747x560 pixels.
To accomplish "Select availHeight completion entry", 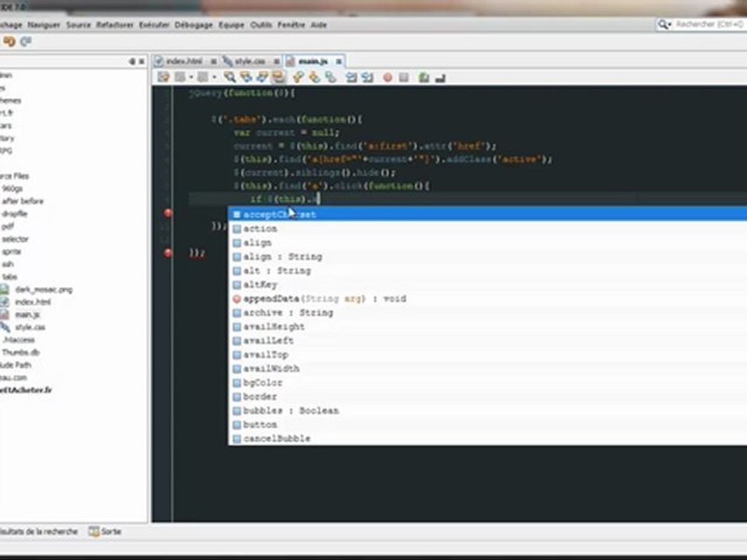I will click(x=488, y=327).
